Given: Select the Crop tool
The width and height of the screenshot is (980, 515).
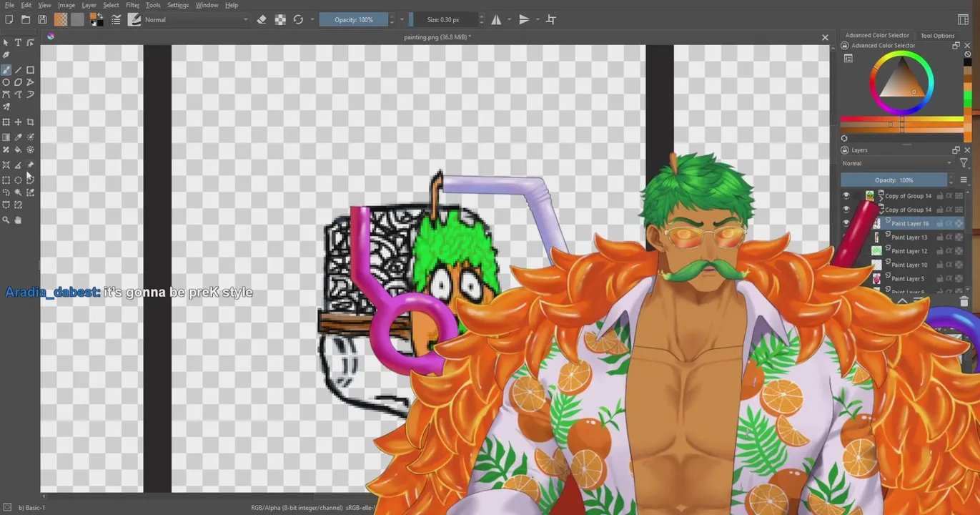Looking at the screenshot, I should point(30,122).
